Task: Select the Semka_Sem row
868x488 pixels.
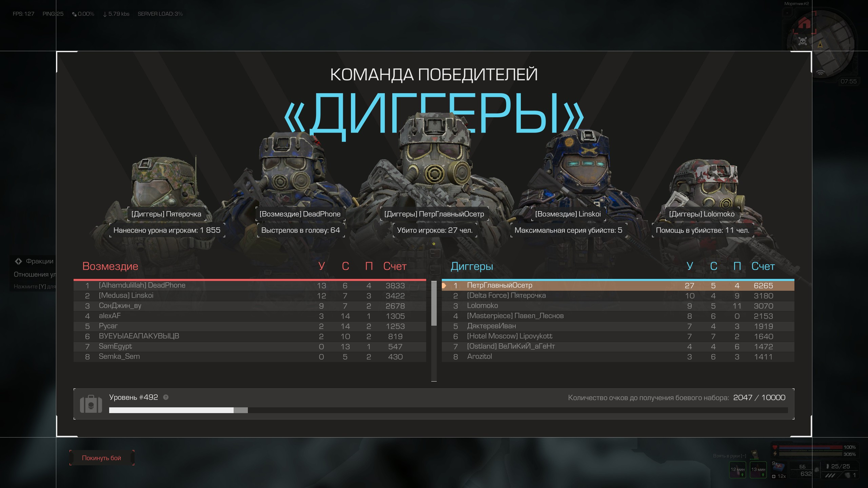Action: 250,357
